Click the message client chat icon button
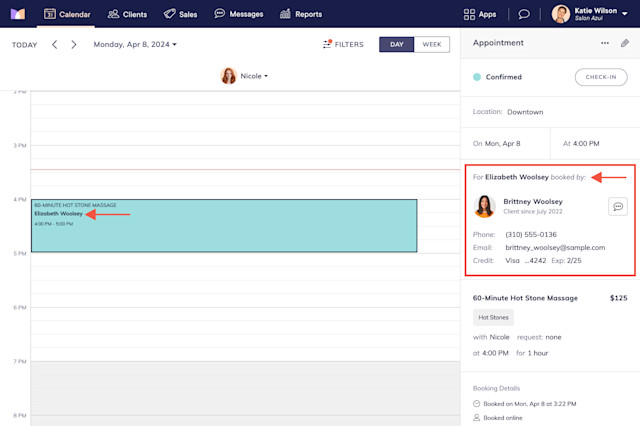 [x=618, y=206]
